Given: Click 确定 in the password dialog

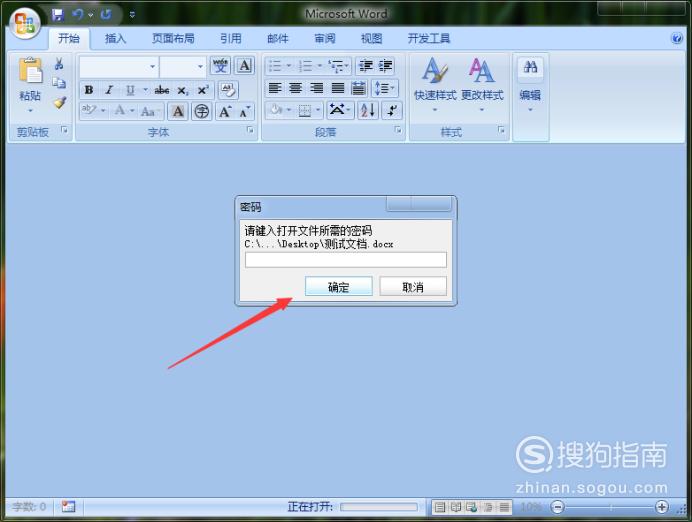Looking at the screenshot, I should [x=338, y=287].
